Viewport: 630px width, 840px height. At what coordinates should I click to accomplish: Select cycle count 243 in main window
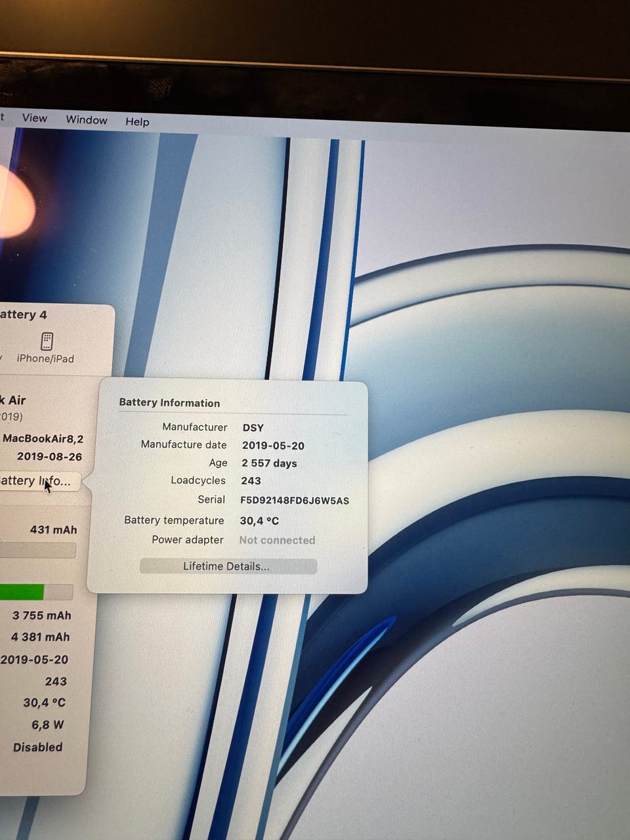tap(56, 682)
